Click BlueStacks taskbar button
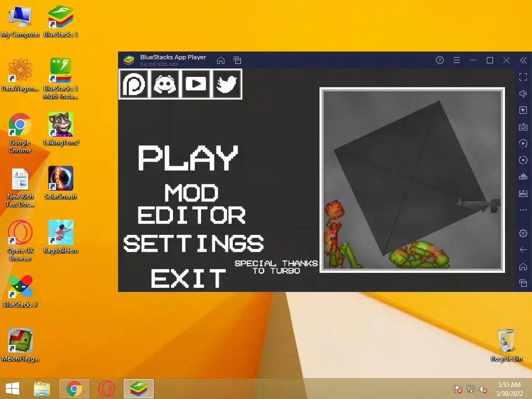 (x=138, y=389)
